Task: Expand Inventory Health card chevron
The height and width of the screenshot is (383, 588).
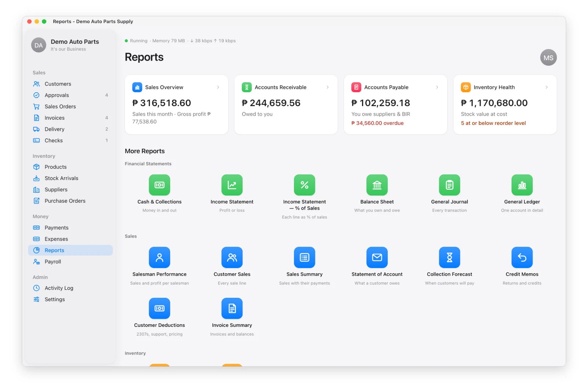Action: coord(546,87)
